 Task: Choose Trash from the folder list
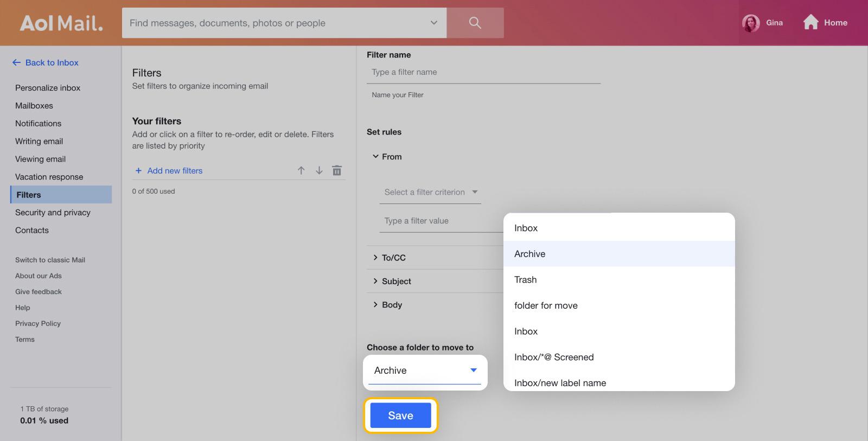tap(619, 279)
